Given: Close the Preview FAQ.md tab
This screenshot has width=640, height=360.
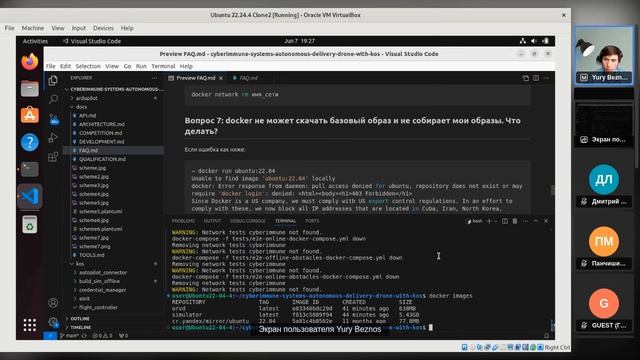Looking at the screenshot, I should 221,78.
